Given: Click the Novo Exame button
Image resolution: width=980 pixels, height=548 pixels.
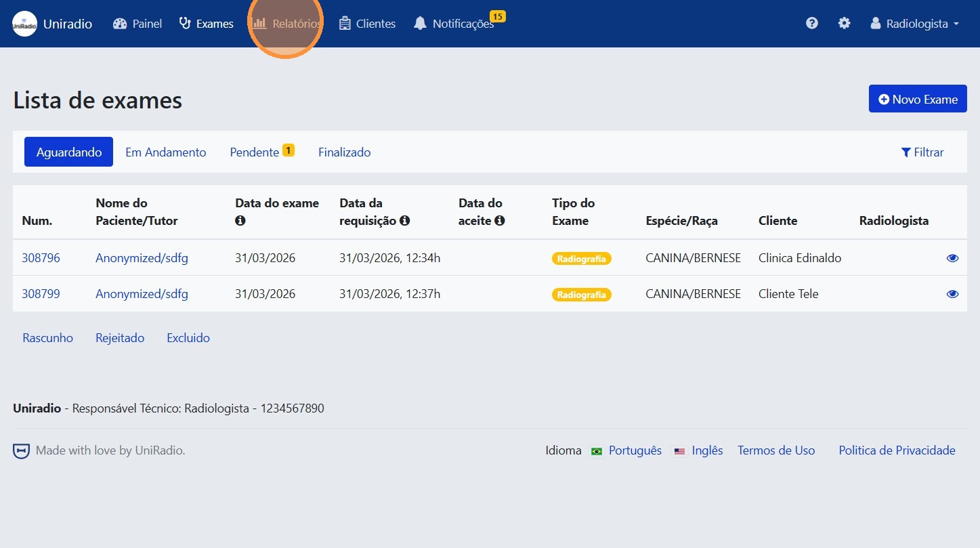Looking at the screenshot, I should point(918,100).
